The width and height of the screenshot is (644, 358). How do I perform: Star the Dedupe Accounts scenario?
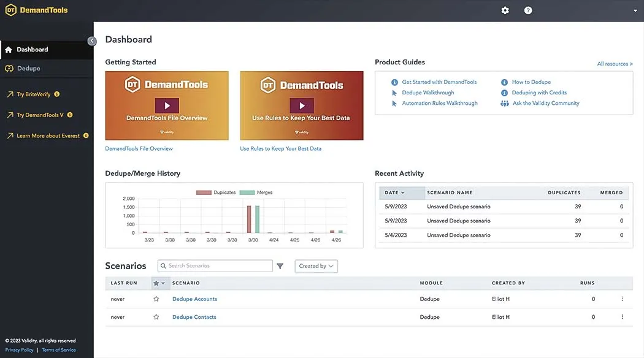(156, 299)
